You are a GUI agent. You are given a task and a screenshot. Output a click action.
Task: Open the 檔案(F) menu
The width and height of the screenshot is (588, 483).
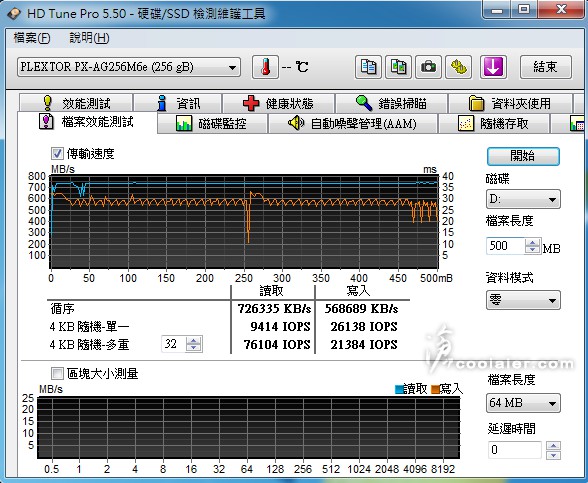[32, 38]
